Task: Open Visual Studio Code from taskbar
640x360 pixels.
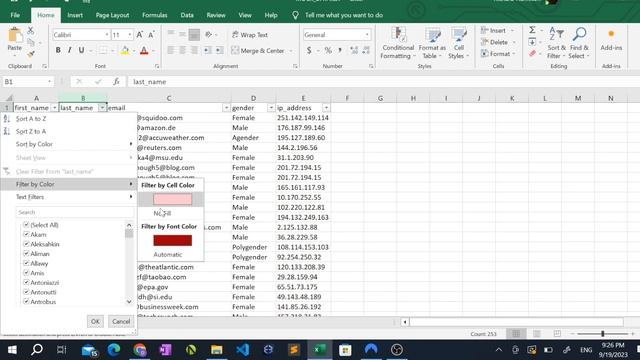Action: pyautogui.click(x=242, y=350)
